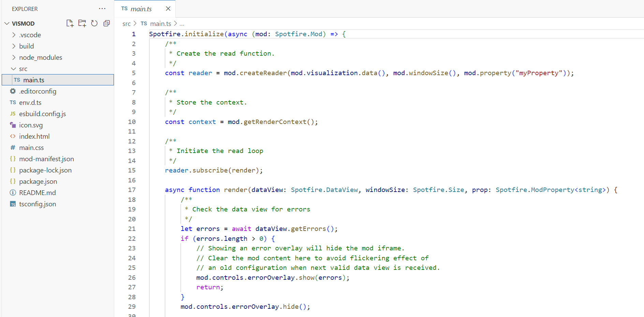Open package-lock.json file
The height and width of the screenshot is (317, 644).
[x=58, y=170]
